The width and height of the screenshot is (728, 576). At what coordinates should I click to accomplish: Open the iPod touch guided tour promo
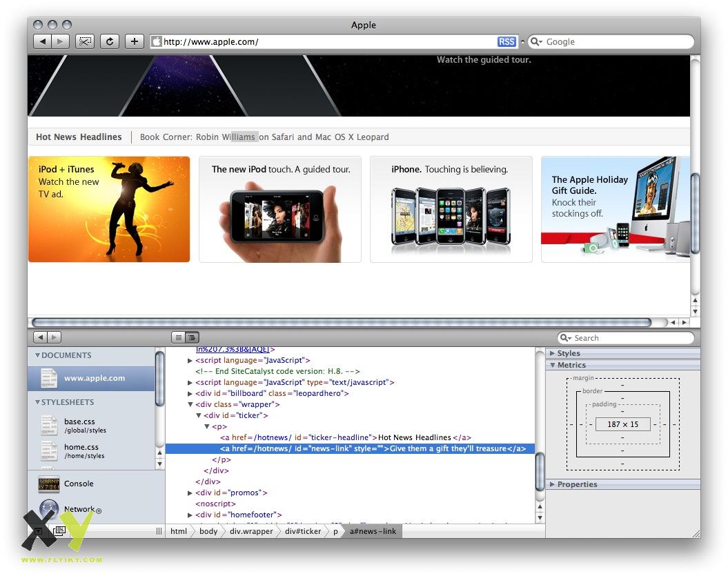[x=280, y=209]
